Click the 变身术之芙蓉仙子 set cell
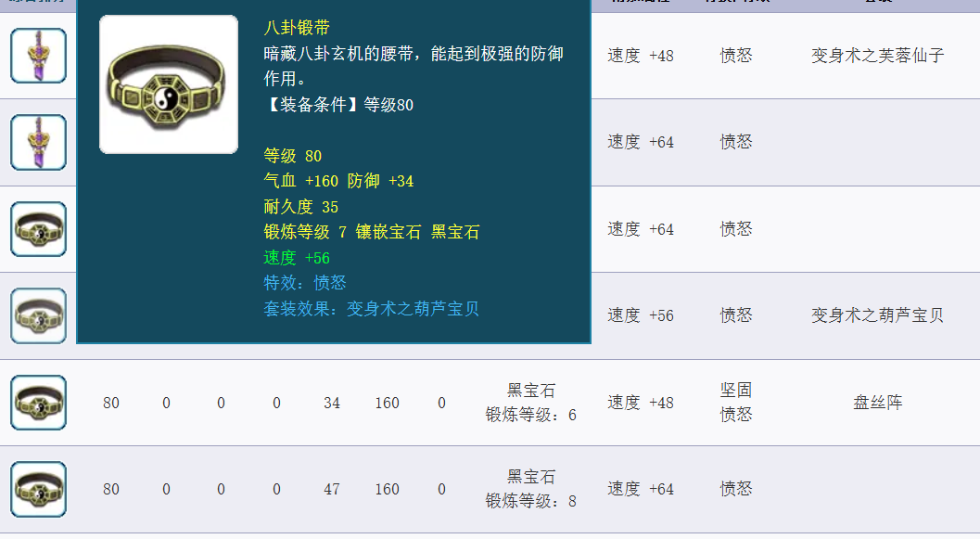The image size is (980, 539). coord(877,56)
